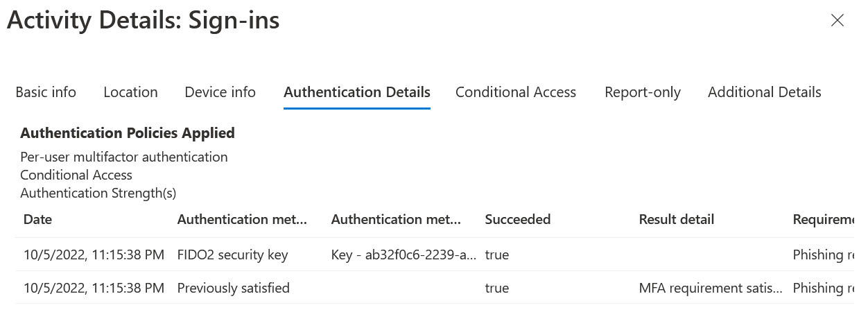This screenshot has width=868, height=319.
Task: Close the Activity Details panel
Action: pyautogui.click(x=837, y=21)
